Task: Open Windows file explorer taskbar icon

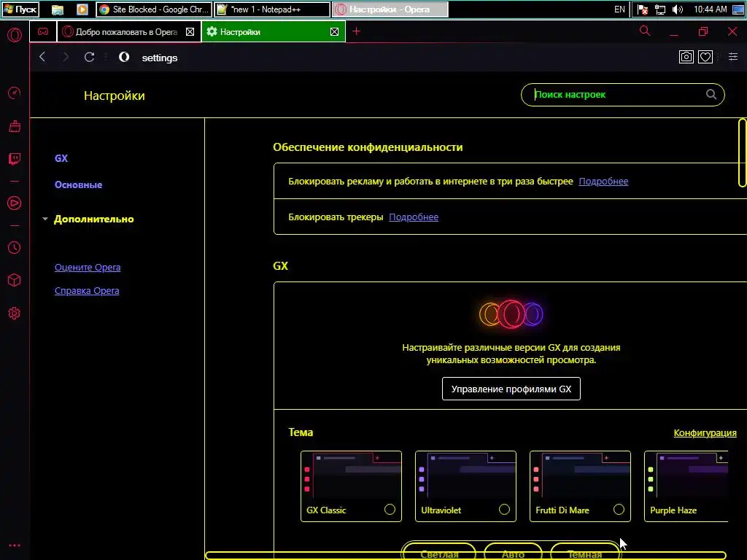Action: pyautogui.click(x=58, y=9)
